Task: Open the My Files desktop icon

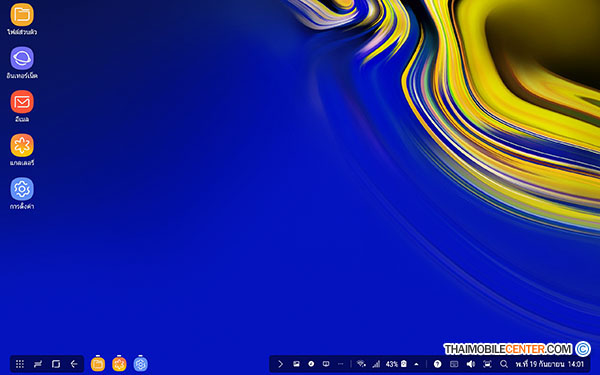Action: pos(22,15)
